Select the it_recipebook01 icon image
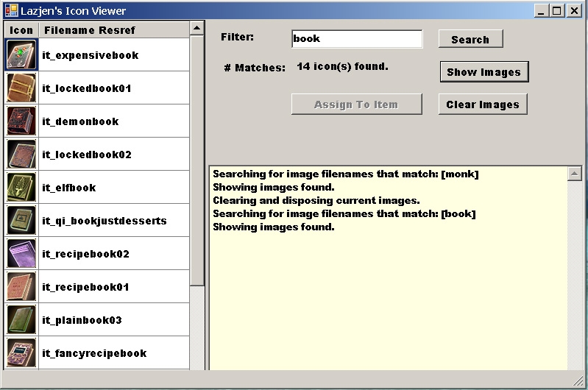This screenshot has height=390, width=588. point(21,287)
